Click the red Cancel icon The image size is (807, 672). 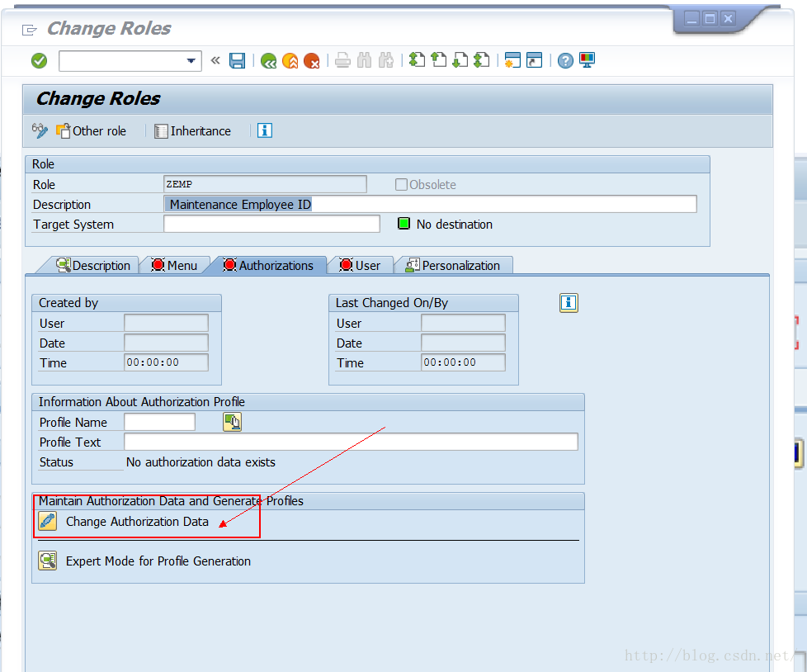pyautogui.click(x=312, y=61)
